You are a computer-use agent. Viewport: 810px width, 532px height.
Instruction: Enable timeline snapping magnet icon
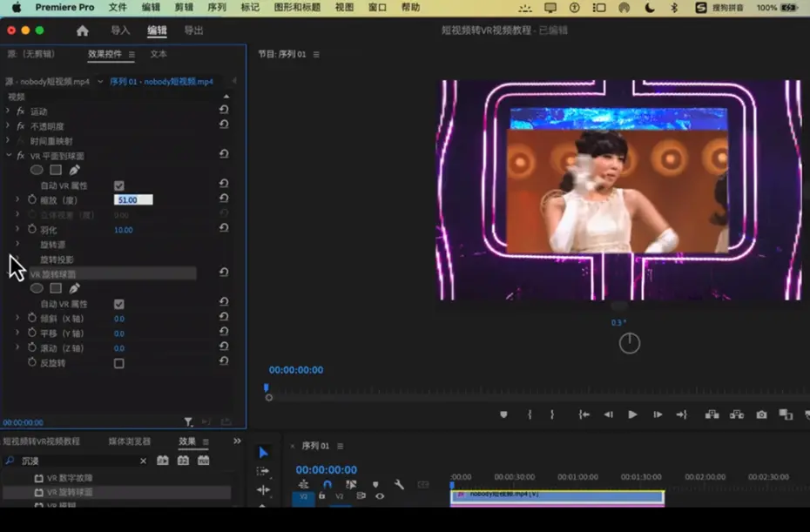(327, 484)
